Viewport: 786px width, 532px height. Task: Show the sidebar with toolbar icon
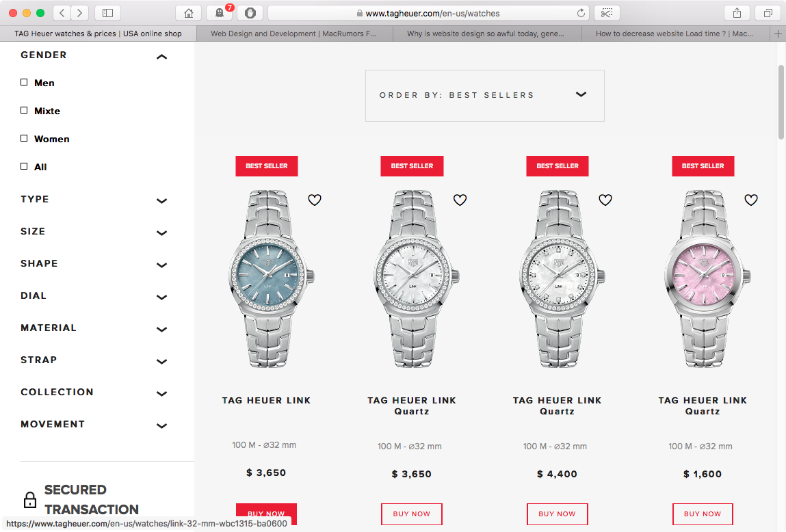[108, 13]
